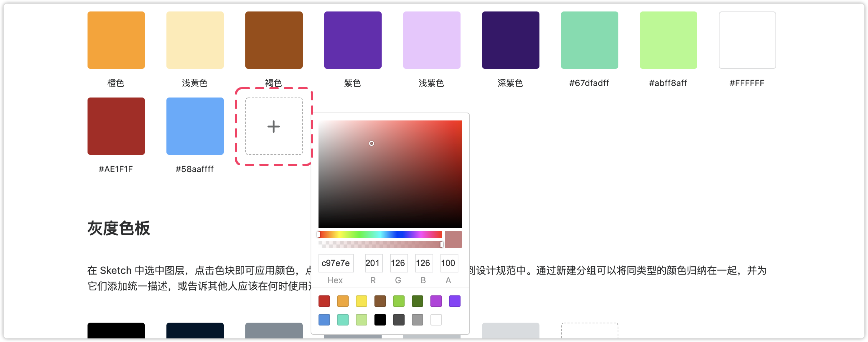The height and width of the screenshot is (342, 868).
Task: Click the saturation gradient picker area
Action: click(390, 174)
